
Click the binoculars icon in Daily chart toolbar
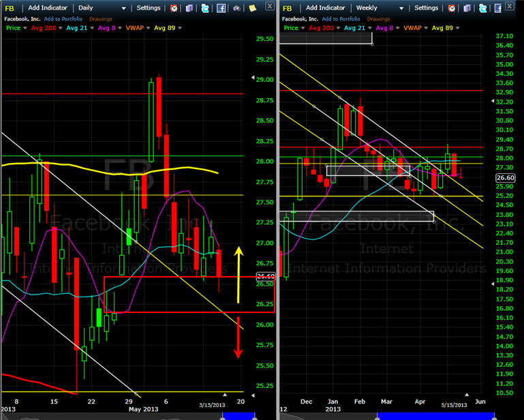(x=236, y=8)
